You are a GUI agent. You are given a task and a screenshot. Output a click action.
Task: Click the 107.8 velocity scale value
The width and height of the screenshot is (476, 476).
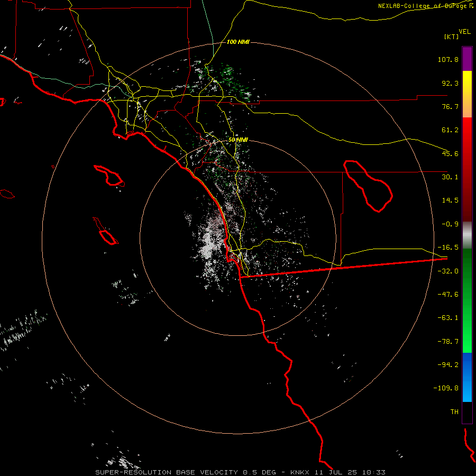pos(448,59)
